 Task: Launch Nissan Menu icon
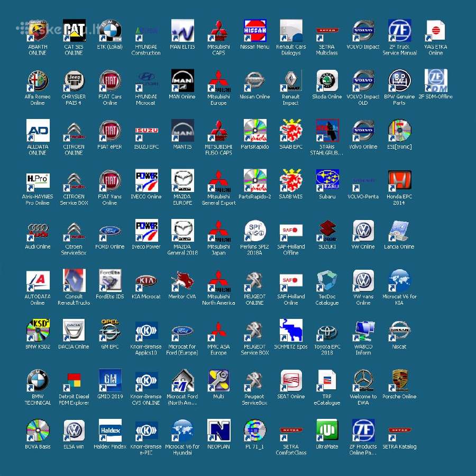[255, 30]
